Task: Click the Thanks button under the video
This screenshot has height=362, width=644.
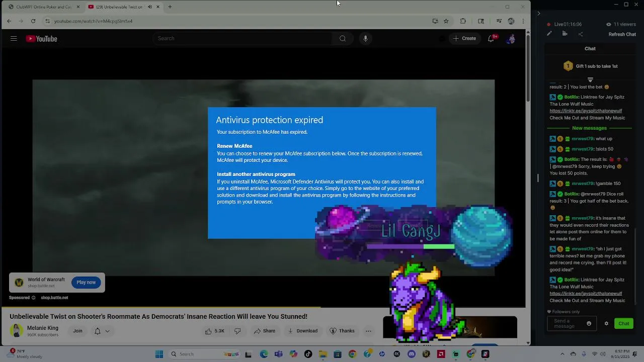Action: click(x=342, y=331)
